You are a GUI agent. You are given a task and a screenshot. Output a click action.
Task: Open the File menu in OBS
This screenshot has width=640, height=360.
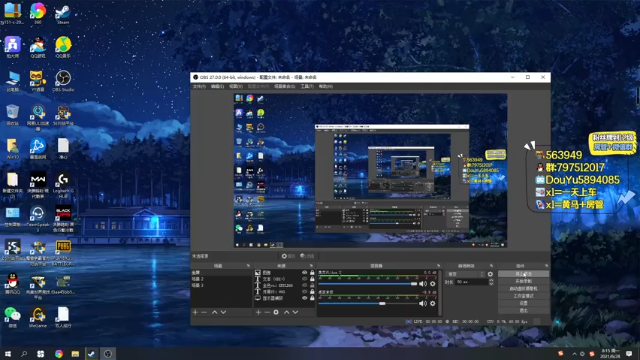(x=199, y=87)
